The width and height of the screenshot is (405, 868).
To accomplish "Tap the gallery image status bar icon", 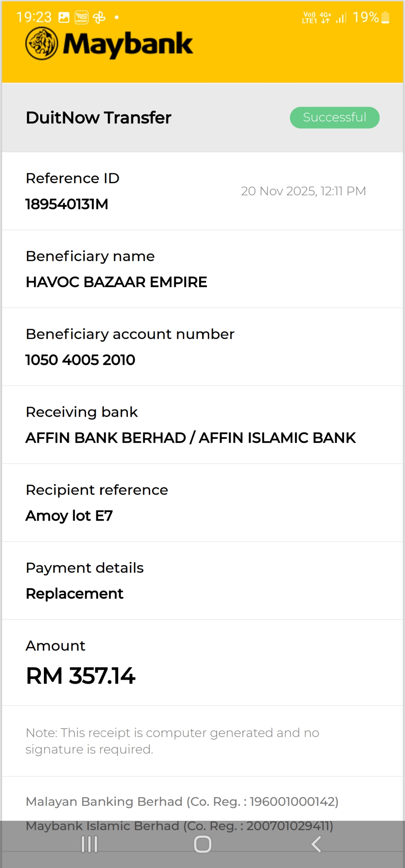I will 64,17.
